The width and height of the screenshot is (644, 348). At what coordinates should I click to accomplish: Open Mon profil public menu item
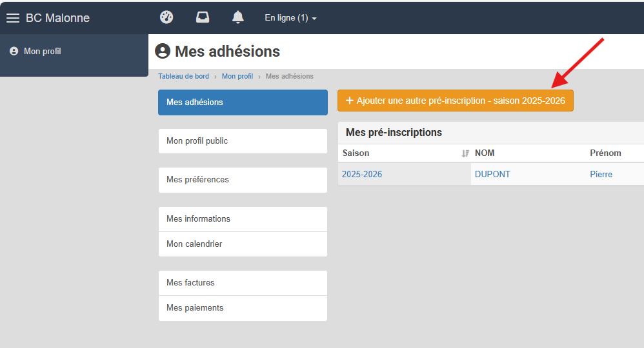243,141
